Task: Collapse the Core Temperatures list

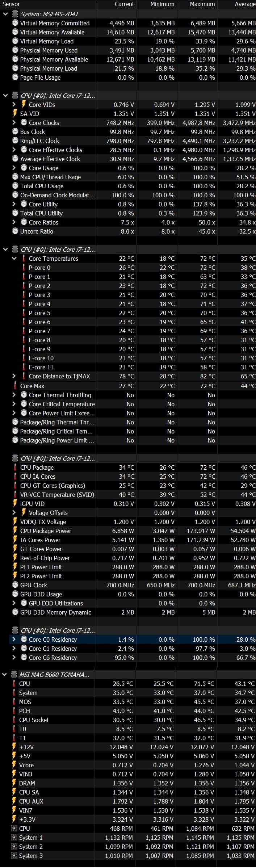Action: click(14, 259)
